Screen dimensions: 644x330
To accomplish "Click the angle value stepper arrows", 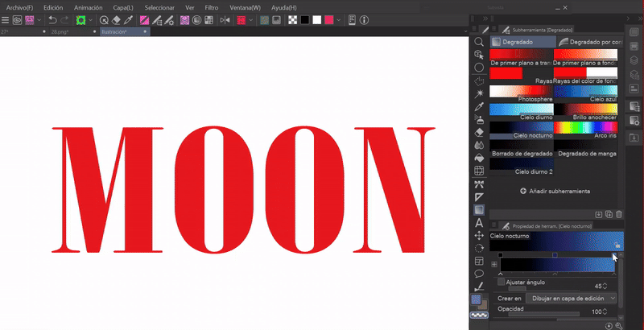I will 605,286.
